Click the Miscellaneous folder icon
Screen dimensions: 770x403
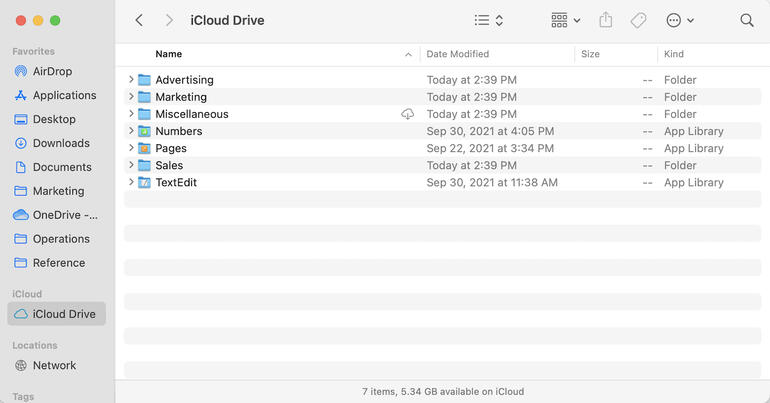144,114
